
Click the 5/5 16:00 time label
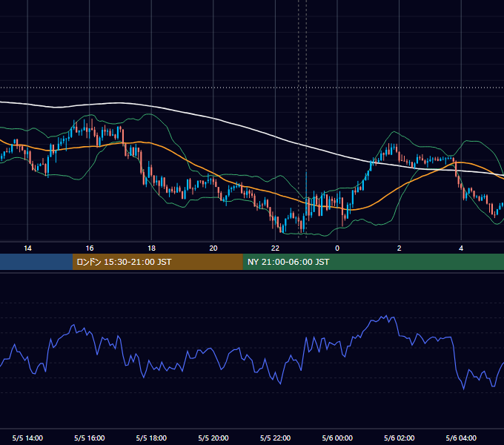pyautogui.click(x=90, y=438)
